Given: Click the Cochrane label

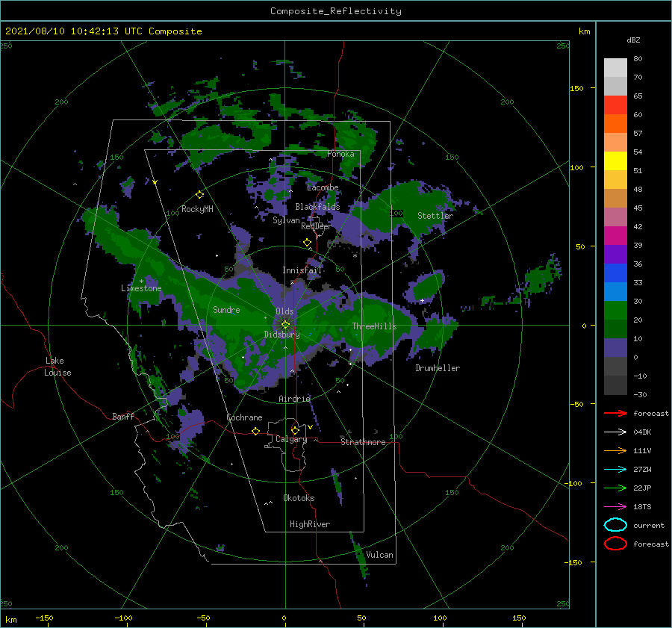Looking at the screenshot, I should [x=244, y=417].
